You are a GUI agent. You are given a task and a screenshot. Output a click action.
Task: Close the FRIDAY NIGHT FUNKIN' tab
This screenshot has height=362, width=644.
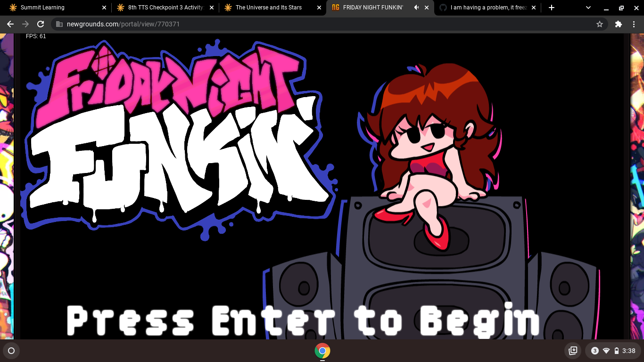(427, 8)
